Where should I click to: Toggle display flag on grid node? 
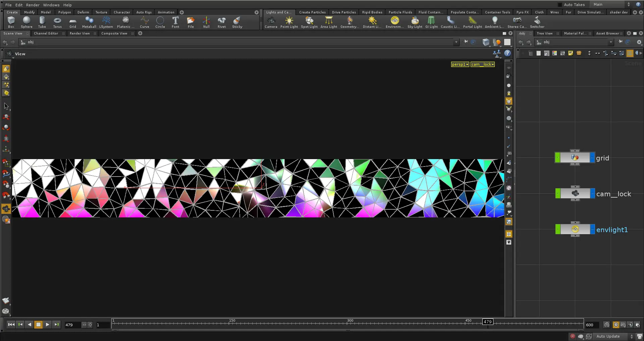click(592, 158)
